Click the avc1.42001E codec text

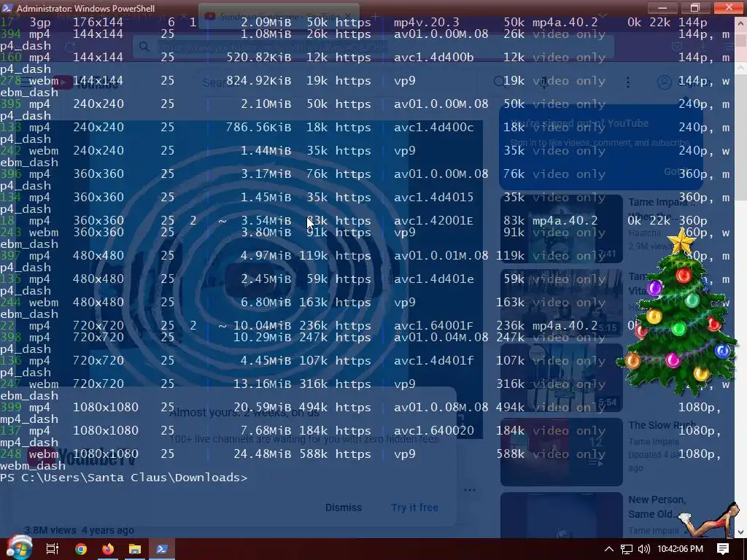click(x=433, y=220)
